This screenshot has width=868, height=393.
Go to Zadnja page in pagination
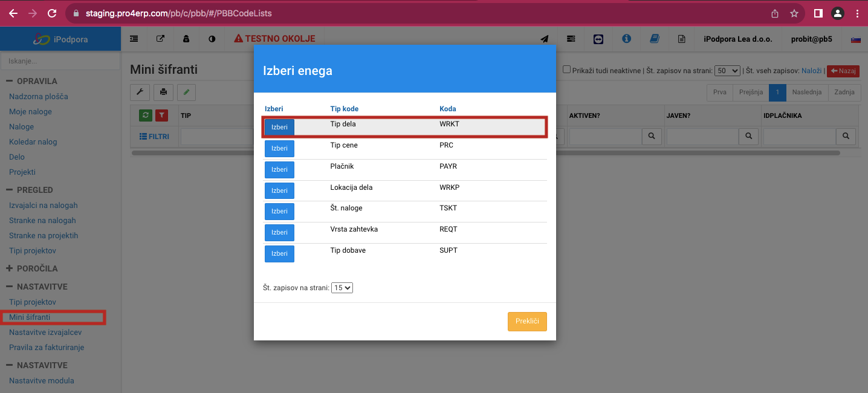(844, 93)
